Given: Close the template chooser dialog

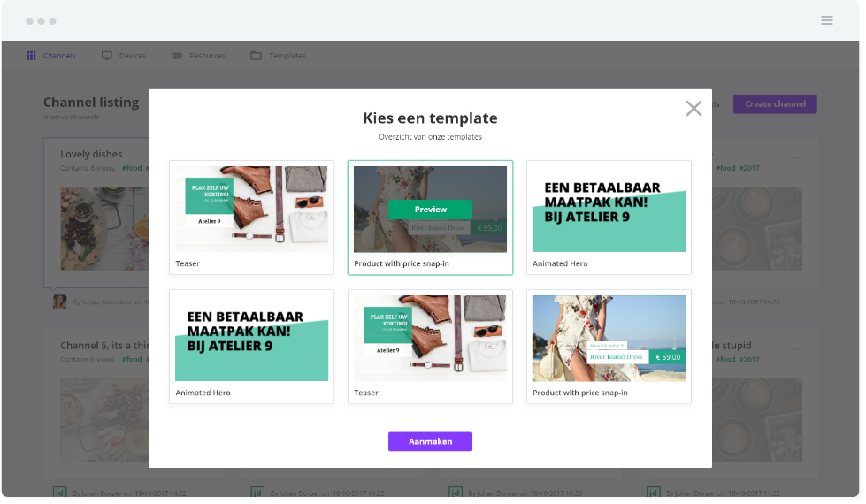Looking at the screenshot, I should pos(694,108).
